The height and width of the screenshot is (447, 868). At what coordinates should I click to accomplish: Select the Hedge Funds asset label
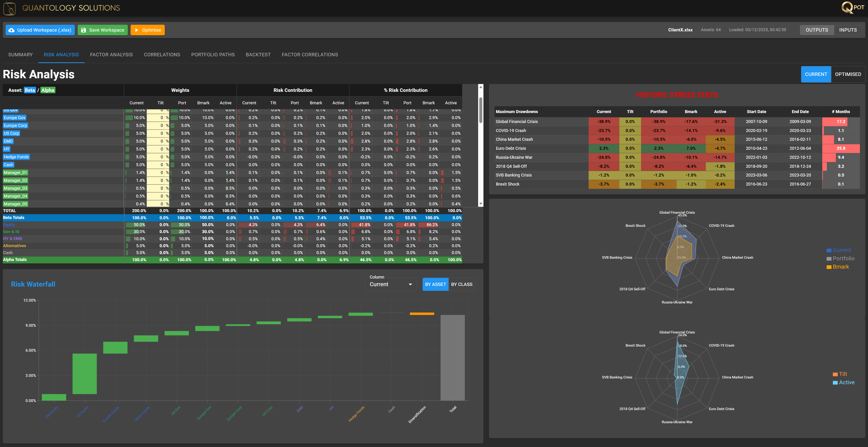tap(16, 156)
